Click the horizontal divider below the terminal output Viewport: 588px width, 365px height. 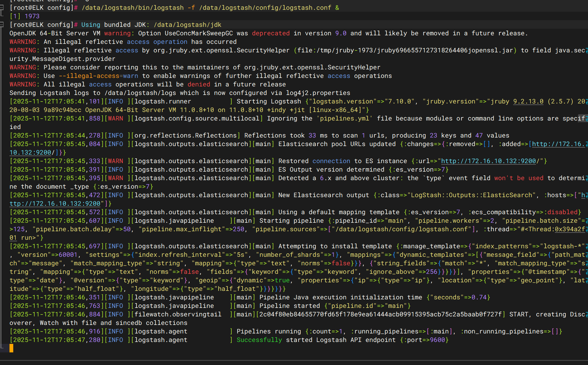[294, 360]
